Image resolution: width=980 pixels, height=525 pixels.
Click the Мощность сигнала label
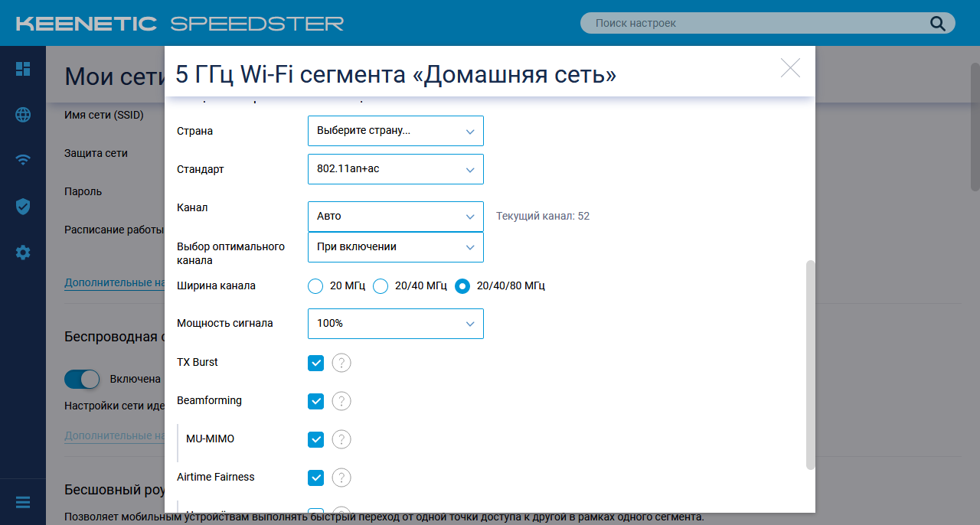(225, 323)
